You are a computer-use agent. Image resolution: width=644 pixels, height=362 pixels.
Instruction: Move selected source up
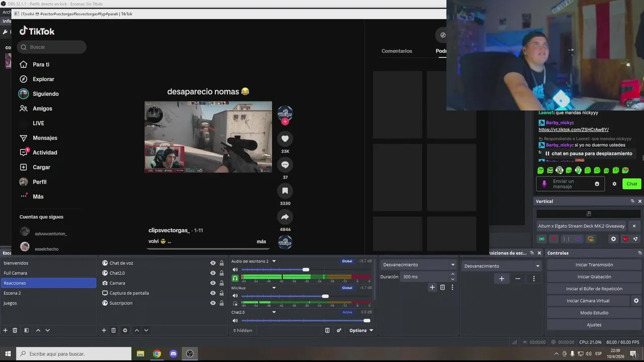click(x=136, y=330)
